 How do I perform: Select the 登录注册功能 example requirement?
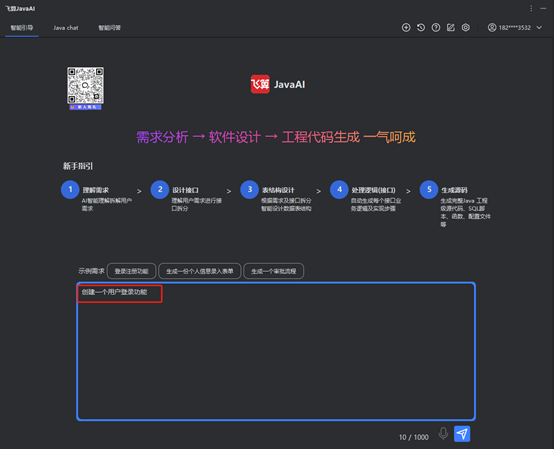coord(131,271)
